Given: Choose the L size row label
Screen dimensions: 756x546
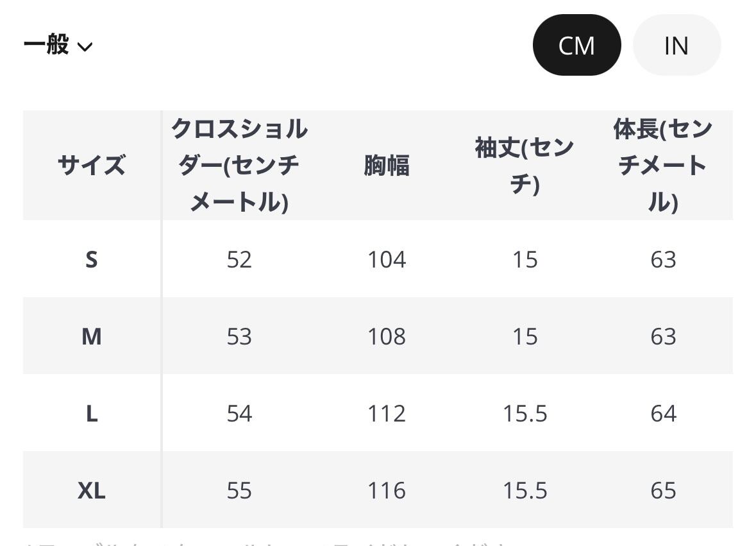Looking at the screenshot, I should 92,413.
